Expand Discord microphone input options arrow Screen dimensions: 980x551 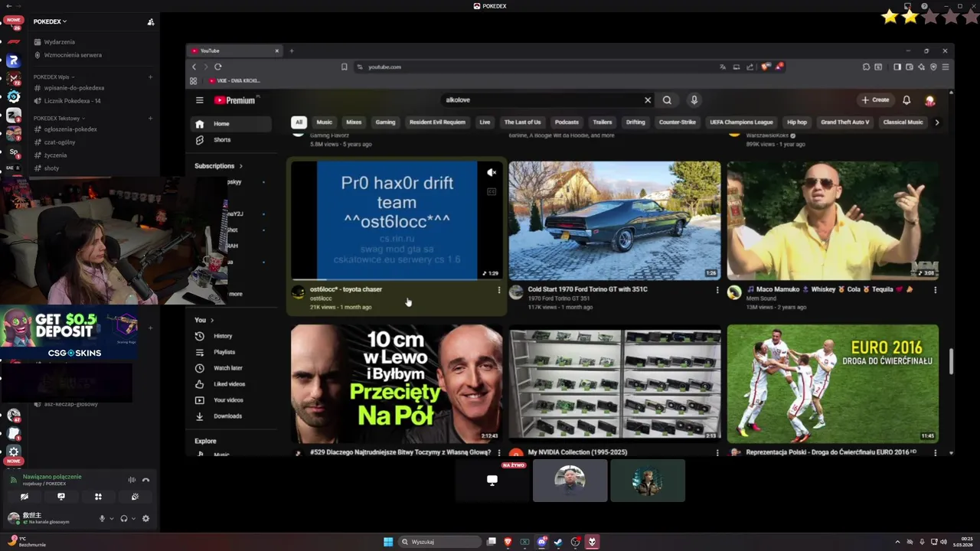[x=112, y=518]
